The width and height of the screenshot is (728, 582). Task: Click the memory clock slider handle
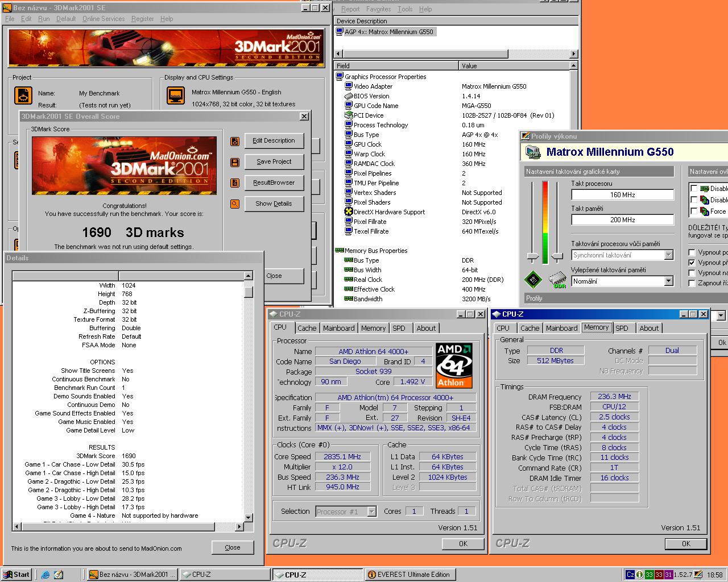pyautogui.click(x=557, y=257)
